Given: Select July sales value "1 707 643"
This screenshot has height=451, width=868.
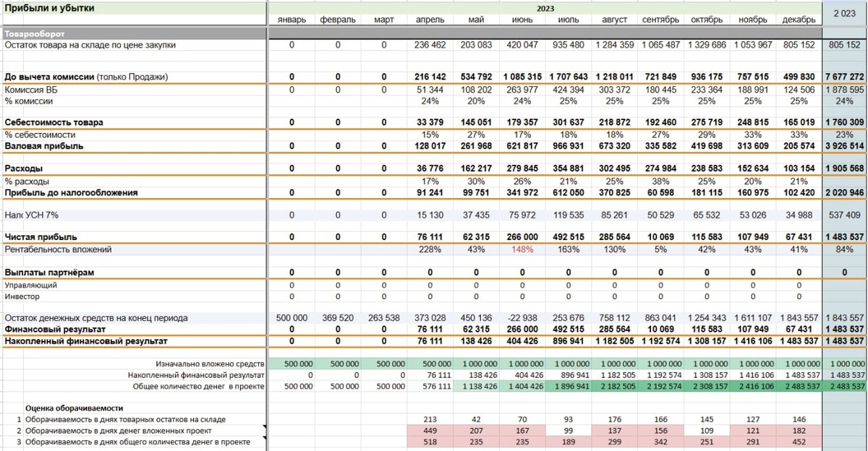Looking at the screenshot, I should (x=569, y=77).
